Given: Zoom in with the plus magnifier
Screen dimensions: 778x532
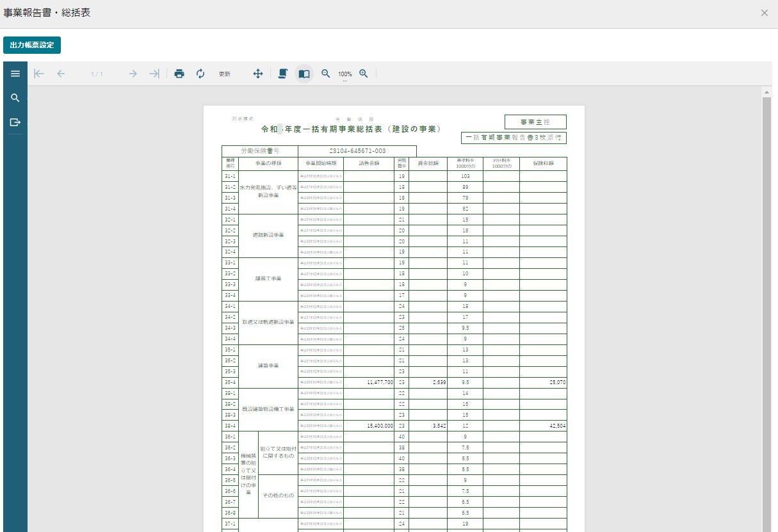Looking at the screenshot, I should tap(364, 74).
